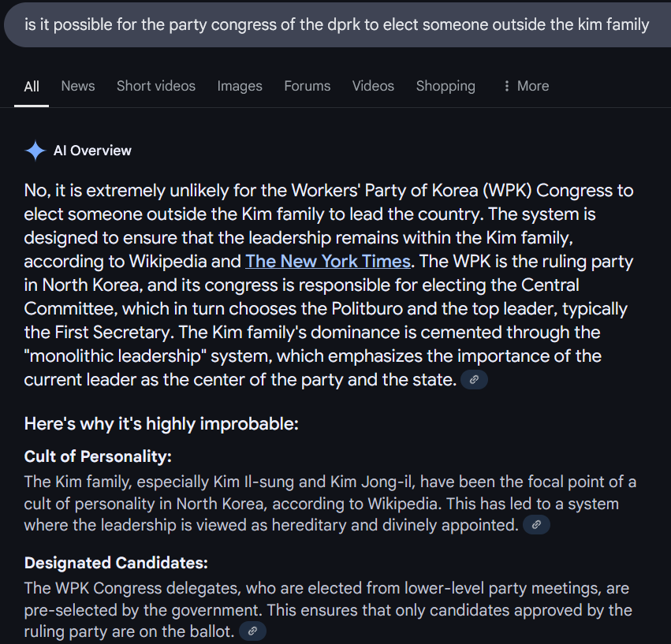
Task: Click the Designated Candidates heading
Action: [116, 563]
